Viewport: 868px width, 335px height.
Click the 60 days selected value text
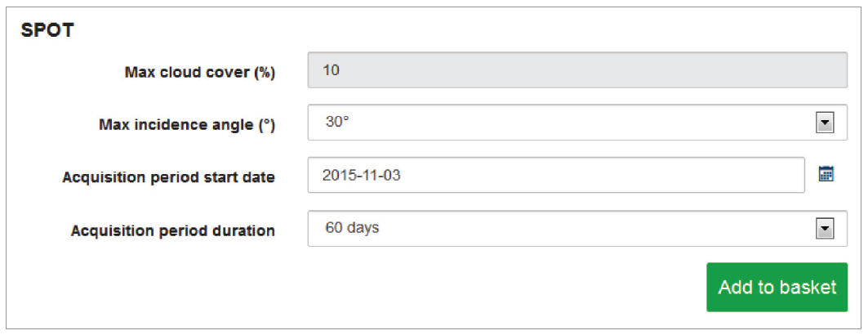[352, 228]
